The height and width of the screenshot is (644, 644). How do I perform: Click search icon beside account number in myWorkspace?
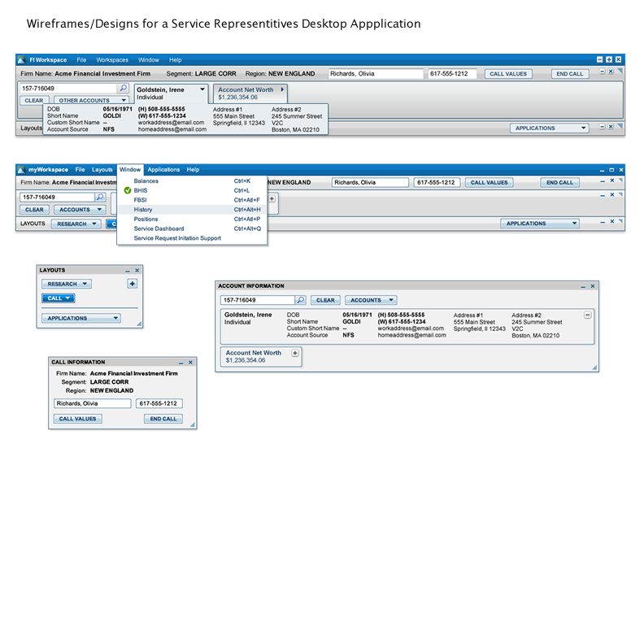100,197
